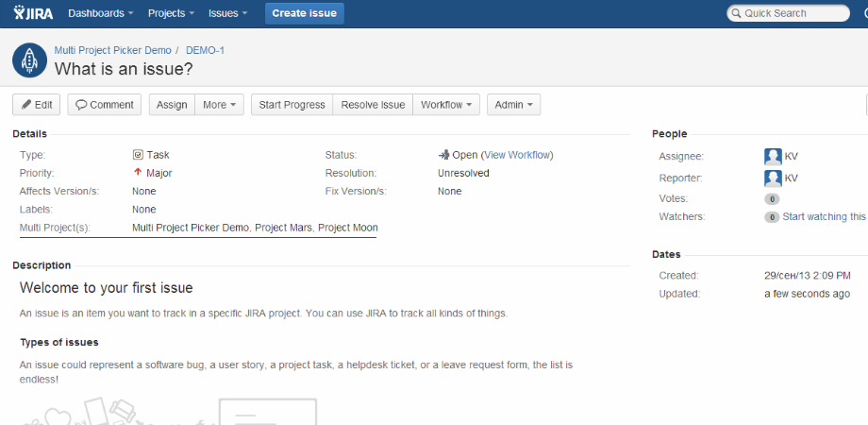Click the Dates section heading
The width and height of the screenshot is (868, 425).
pos(666,254)
